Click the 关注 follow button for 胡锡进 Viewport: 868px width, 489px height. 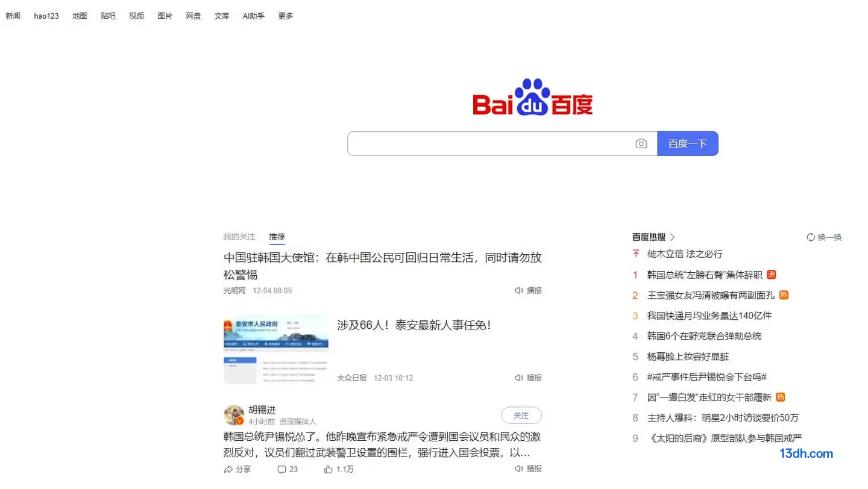521,416
